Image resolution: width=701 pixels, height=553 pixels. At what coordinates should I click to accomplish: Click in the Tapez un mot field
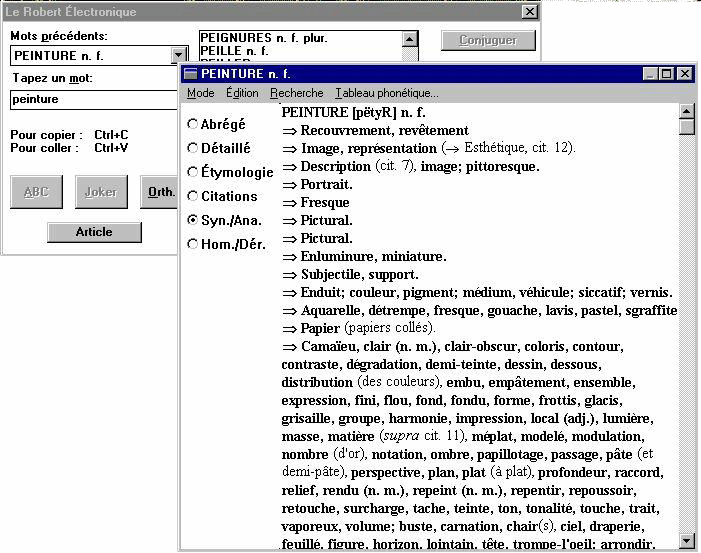pos(95,99)
